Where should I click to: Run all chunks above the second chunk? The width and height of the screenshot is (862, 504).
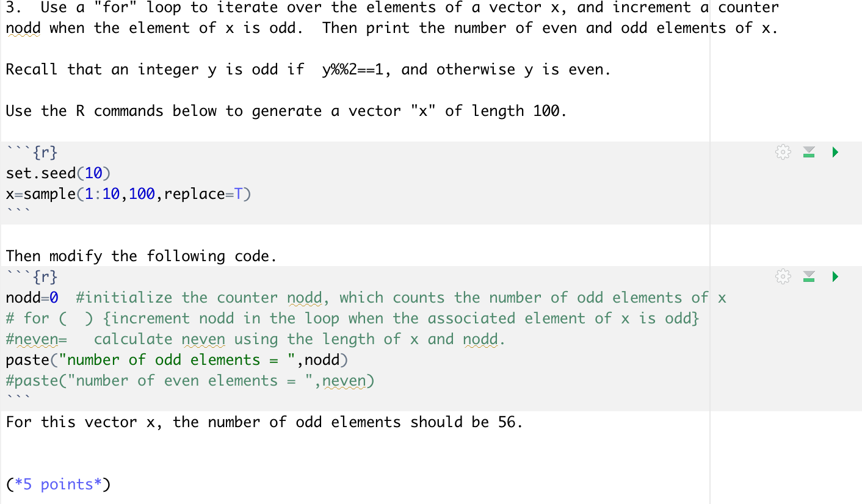[x=809, y=276]
